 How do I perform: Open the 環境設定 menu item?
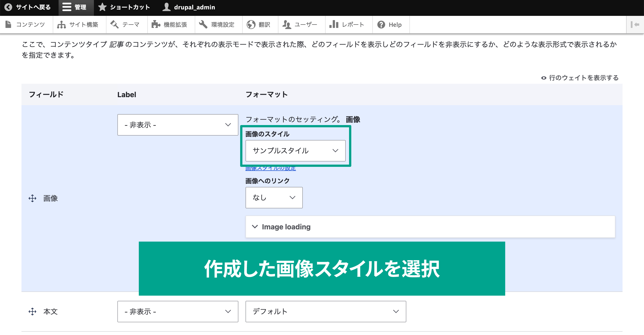[218, 25]
